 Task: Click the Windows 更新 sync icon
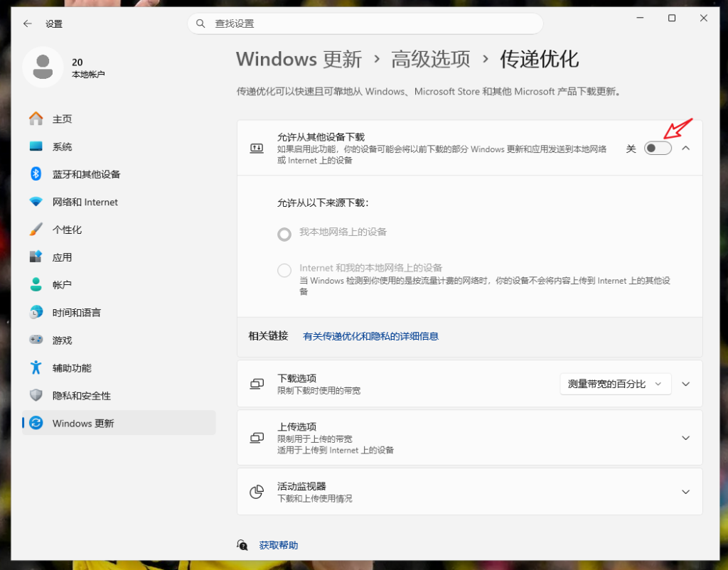point(36,423)
